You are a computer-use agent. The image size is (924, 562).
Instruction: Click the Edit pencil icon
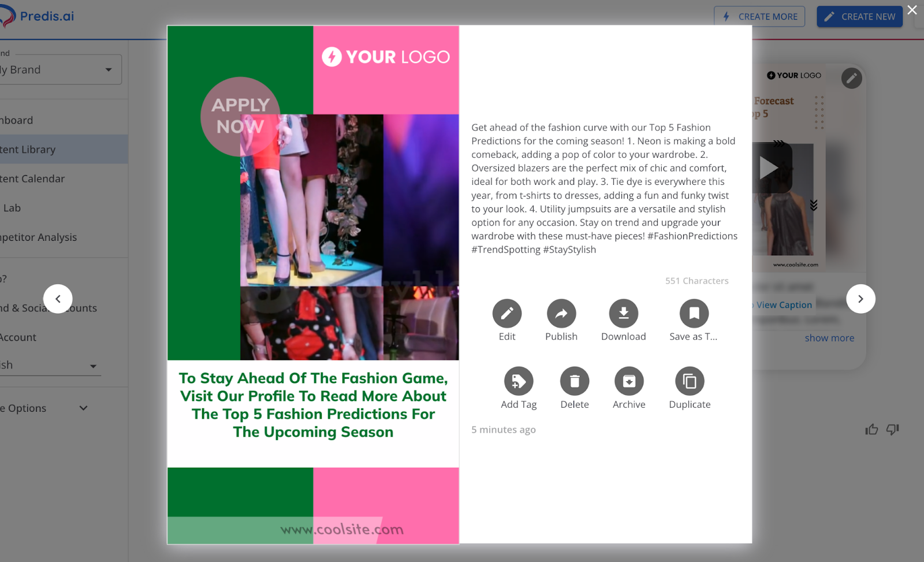coord(506,314)
